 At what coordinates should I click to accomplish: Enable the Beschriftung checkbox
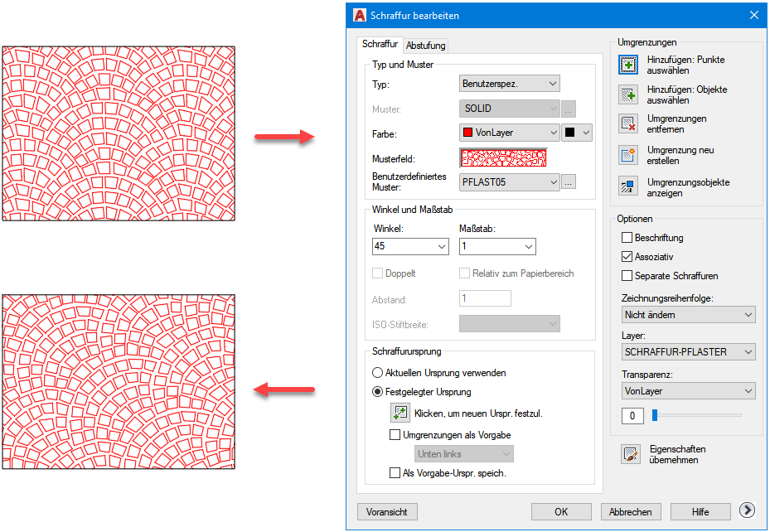pos(627,238)
